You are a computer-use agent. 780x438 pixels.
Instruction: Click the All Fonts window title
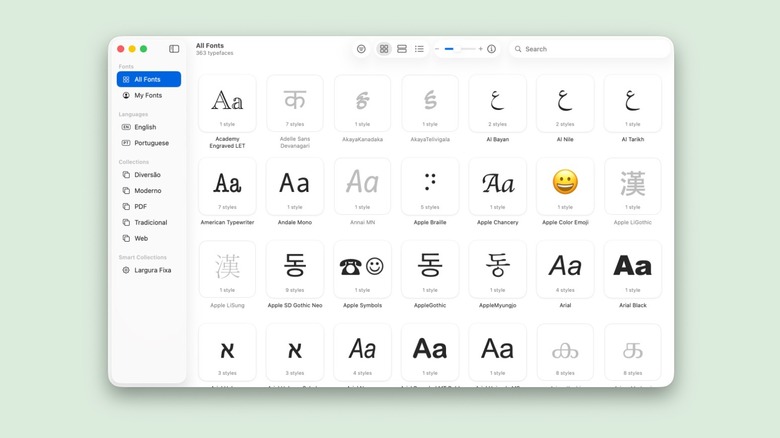(x=210, y=45)
